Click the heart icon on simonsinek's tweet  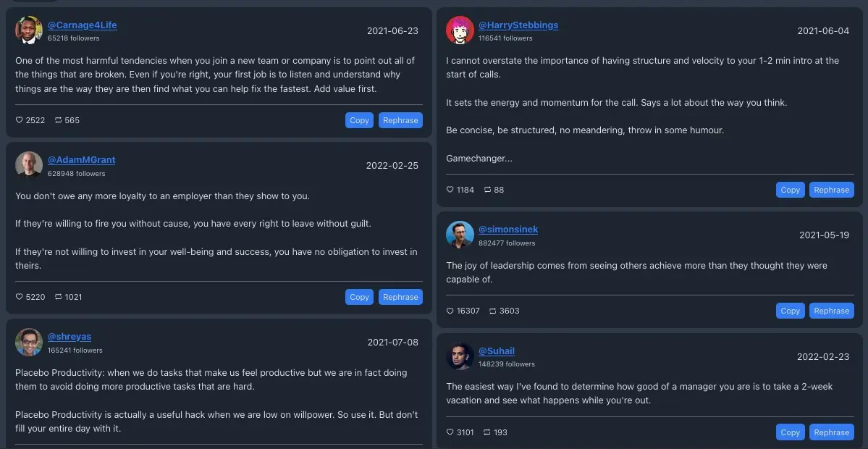pyautogui.click(x=450, y=311)
